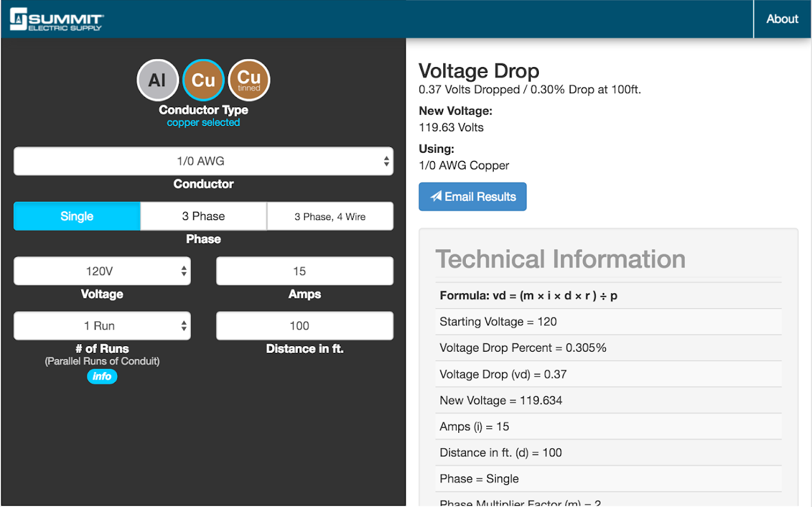The image size is (812, 507).
Task: Switch phase to 3 Phase
Action: click(203, 216)
